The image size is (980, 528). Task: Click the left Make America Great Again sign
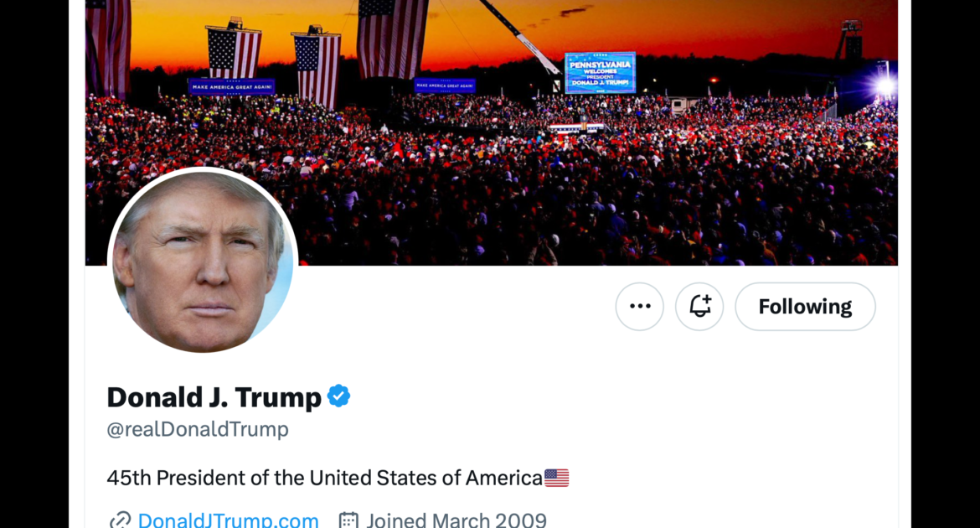pos(232,86)
